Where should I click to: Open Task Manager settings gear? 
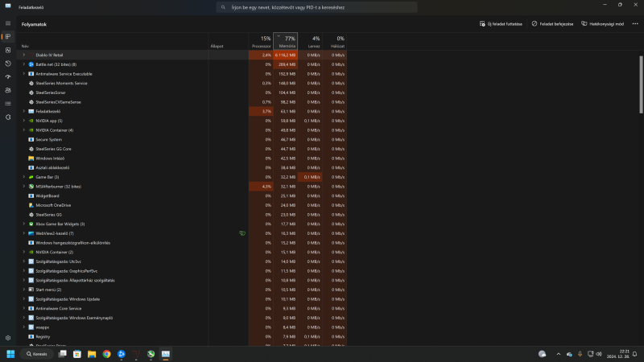point(8,338)
